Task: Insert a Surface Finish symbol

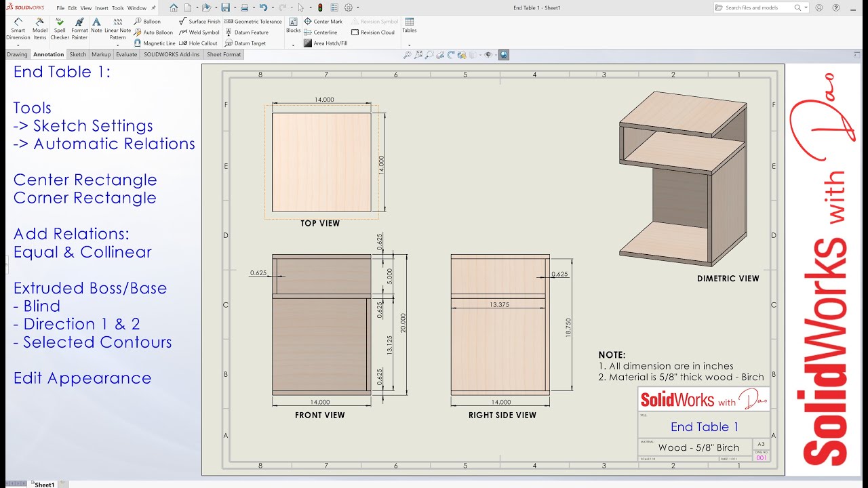Action: tap(199, 22)
